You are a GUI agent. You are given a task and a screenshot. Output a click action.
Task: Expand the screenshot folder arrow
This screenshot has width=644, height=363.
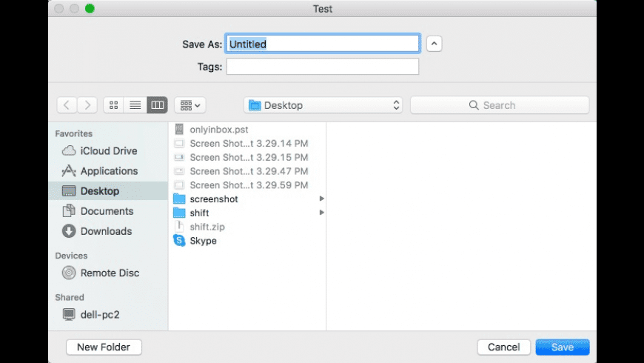coord(322,199)
